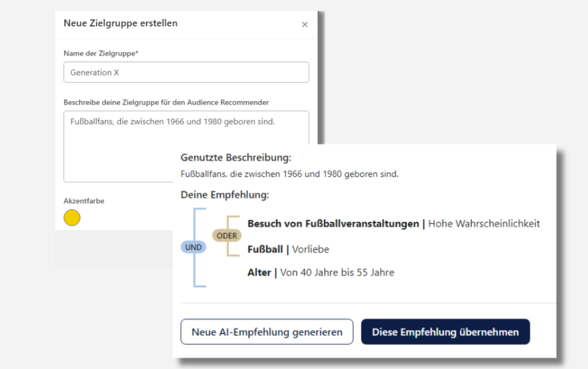Image resolution: width=588 pixels, height=369 pixels.
Task: Pick the yellow Akzentfarbe color circle
Action: click(72, 218)
